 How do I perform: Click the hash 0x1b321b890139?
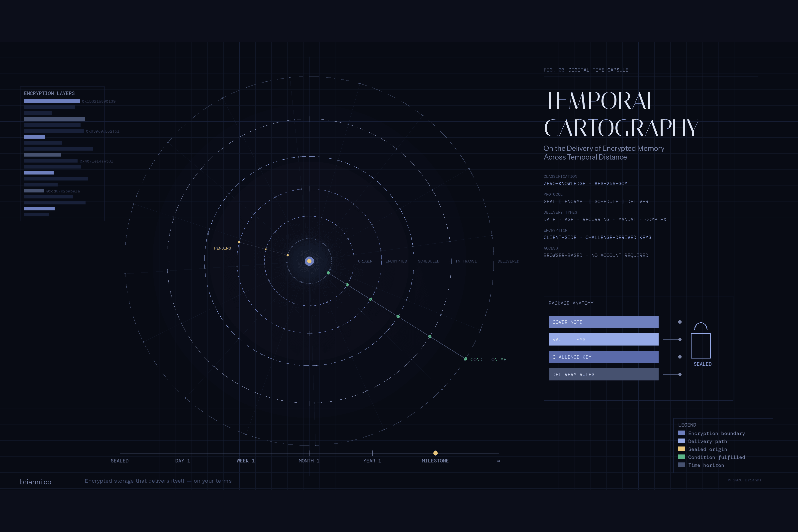click(99, 101)
